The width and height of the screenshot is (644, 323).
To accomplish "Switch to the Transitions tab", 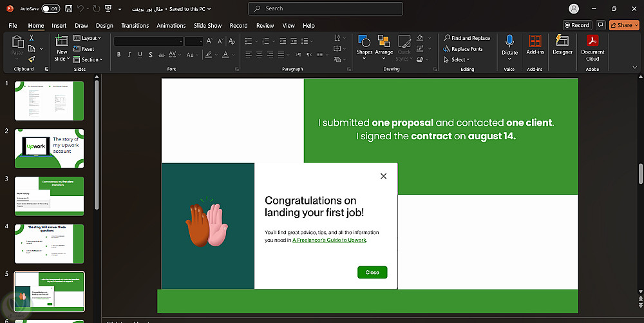I will (135, 26).
